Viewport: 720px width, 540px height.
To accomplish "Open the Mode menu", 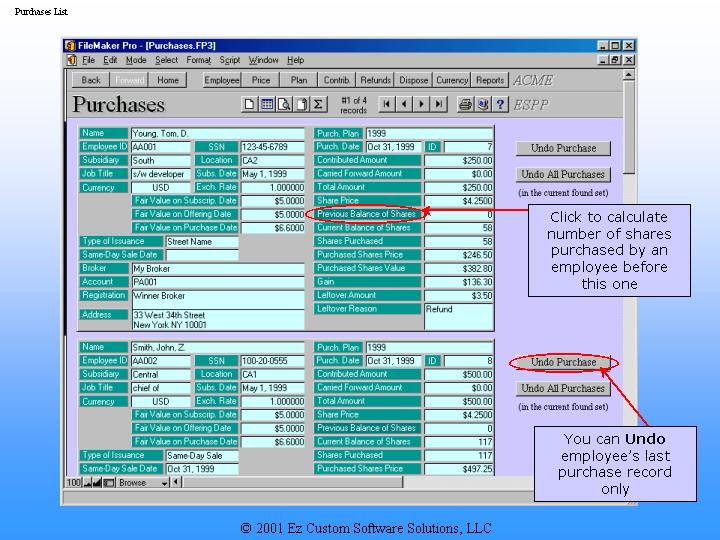I will pos(136,60).
